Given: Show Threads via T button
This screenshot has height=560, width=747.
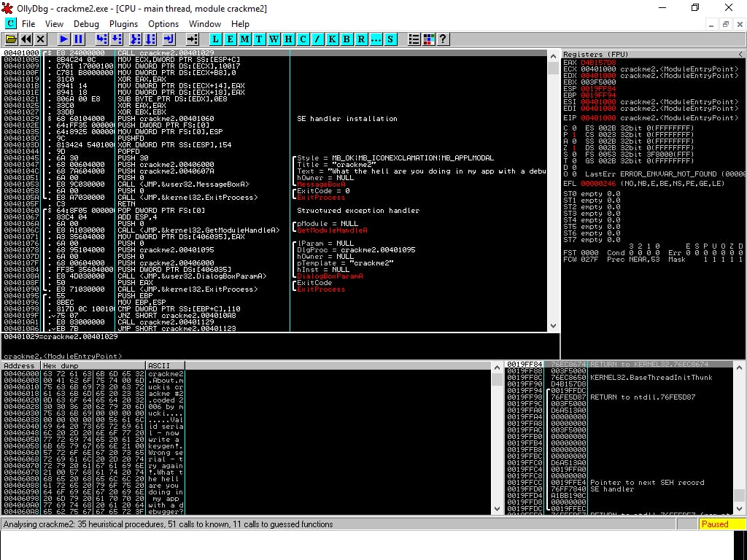Looking at the screenshot, I should click(x=259, y=39).
